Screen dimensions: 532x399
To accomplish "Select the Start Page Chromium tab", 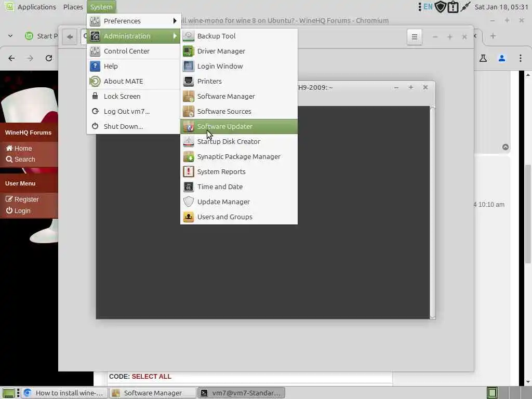I will (x=41, y=36).
